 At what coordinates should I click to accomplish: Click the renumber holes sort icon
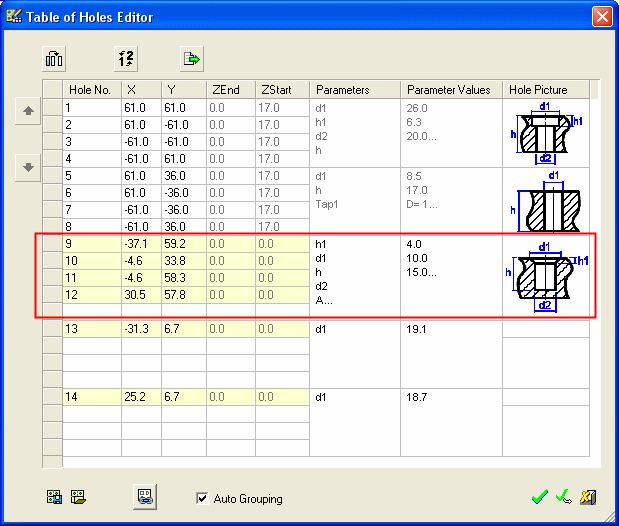[x=123, y=59]
